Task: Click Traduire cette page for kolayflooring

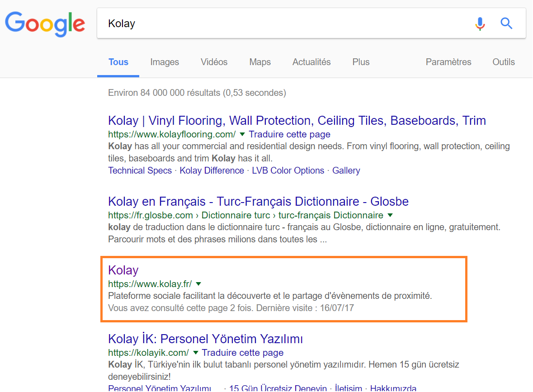Action: [x=289, y=134]
